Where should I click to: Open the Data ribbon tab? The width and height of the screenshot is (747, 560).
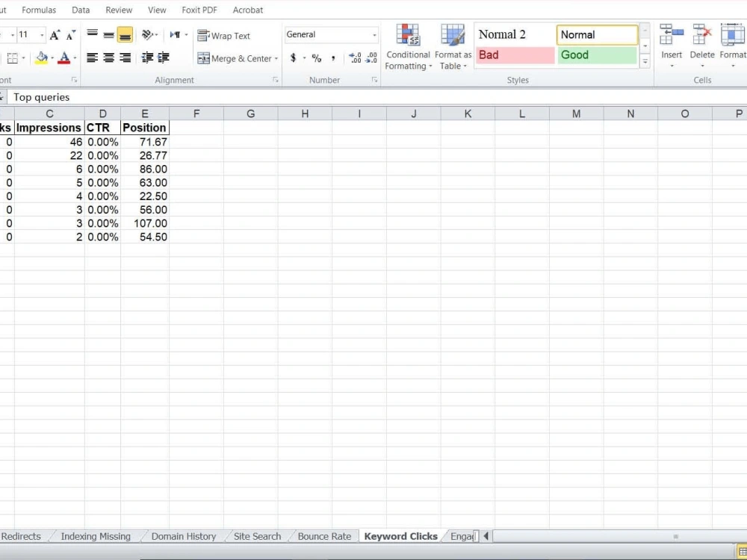coord(81,10)
